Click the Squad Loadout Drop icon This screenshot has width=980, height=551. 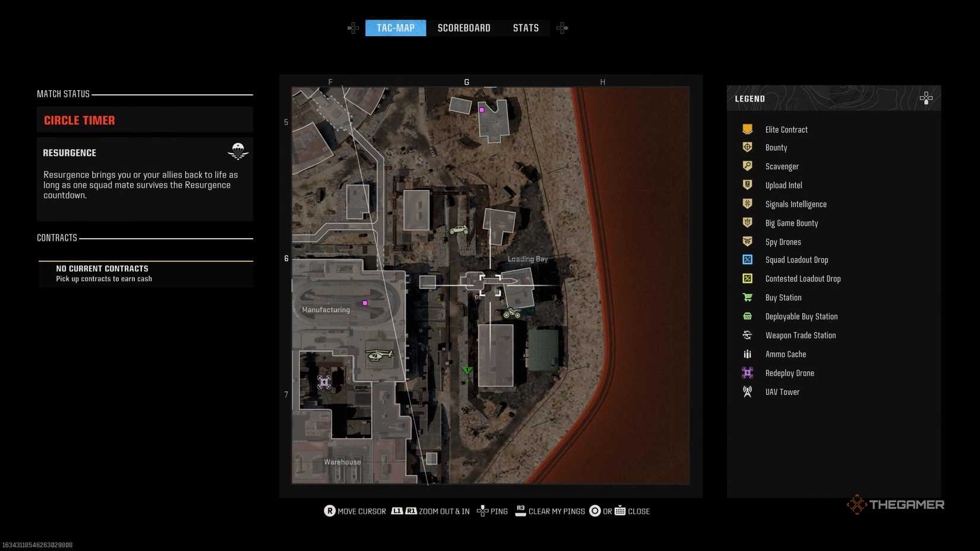click(747, 259)
